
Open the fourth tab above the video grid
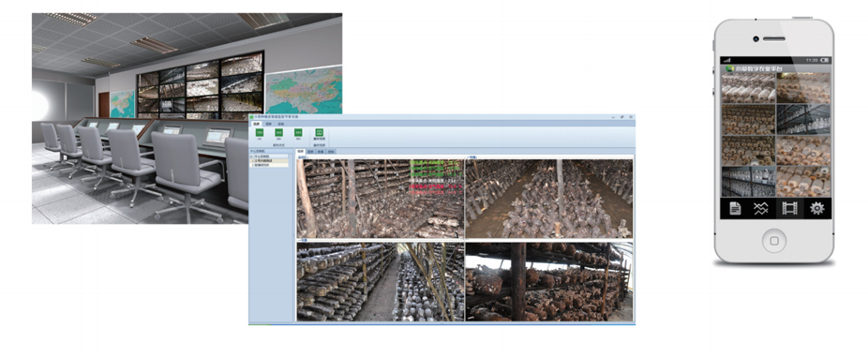point(331,151)
